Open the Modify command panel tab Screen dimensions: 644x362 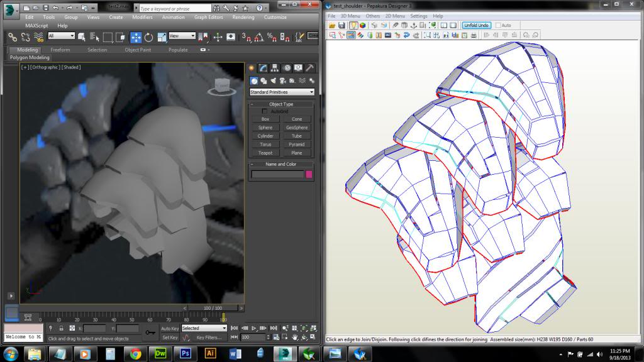coord(264,68)
